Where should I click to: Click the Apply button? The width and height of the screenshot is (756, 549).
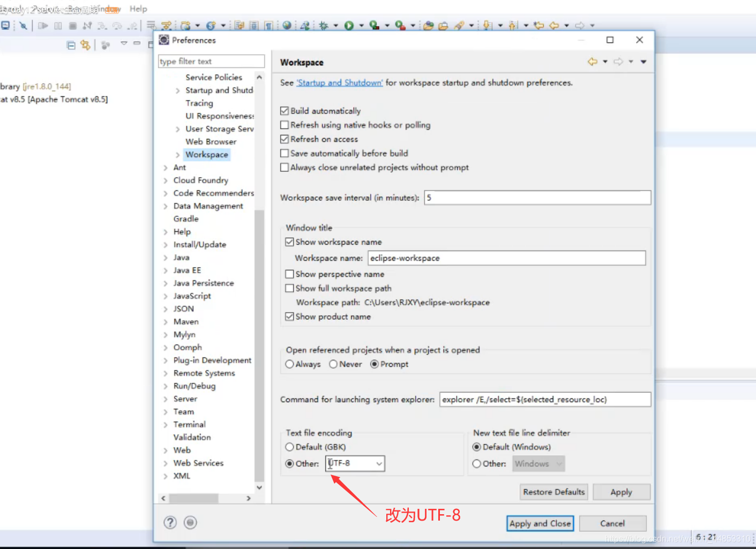pyautogui.click(x=622, y=492)
